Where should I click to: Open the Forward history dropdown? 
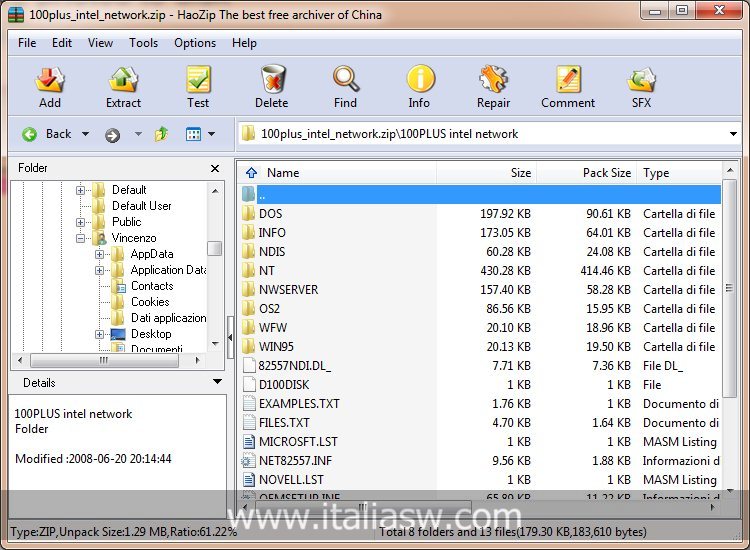pos(138,134)
